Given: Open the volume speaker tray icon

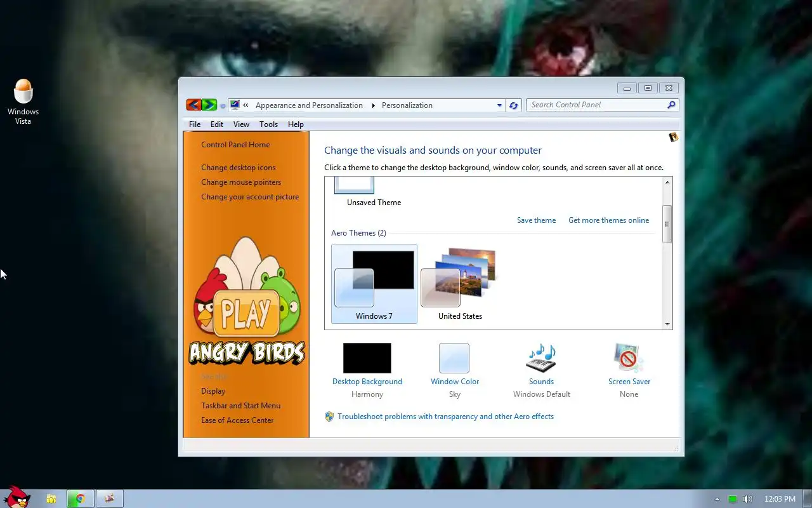Looking at the screenshot, I should coord(748,499).
